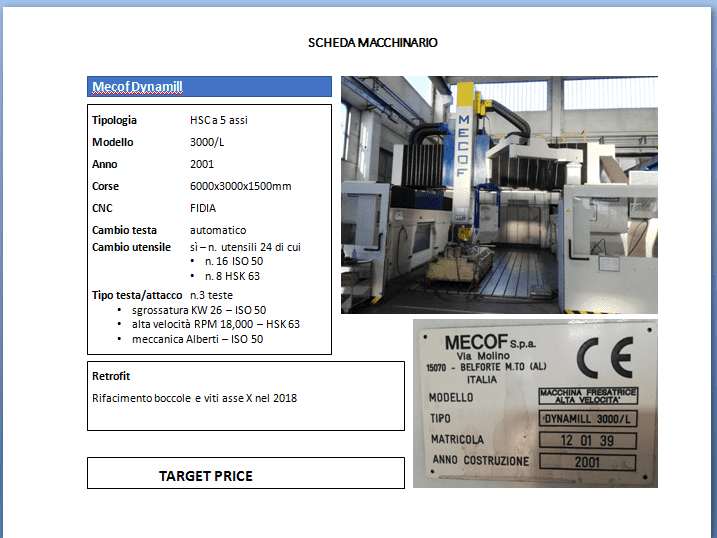Click the 'n.3 teste' value
The width and height of the screenshot is (717, 538).
click(x=211, y=295)
